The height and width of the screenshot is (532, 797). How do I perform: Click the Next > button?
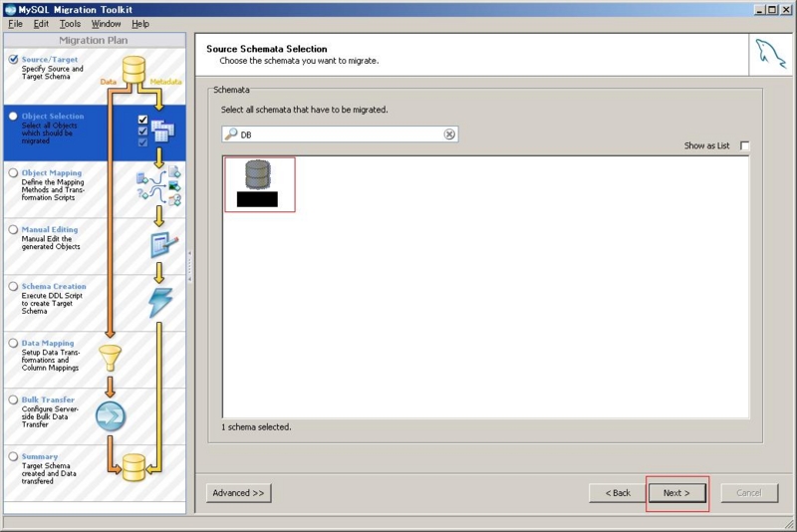pyautogui.click(x=676, y=493)
